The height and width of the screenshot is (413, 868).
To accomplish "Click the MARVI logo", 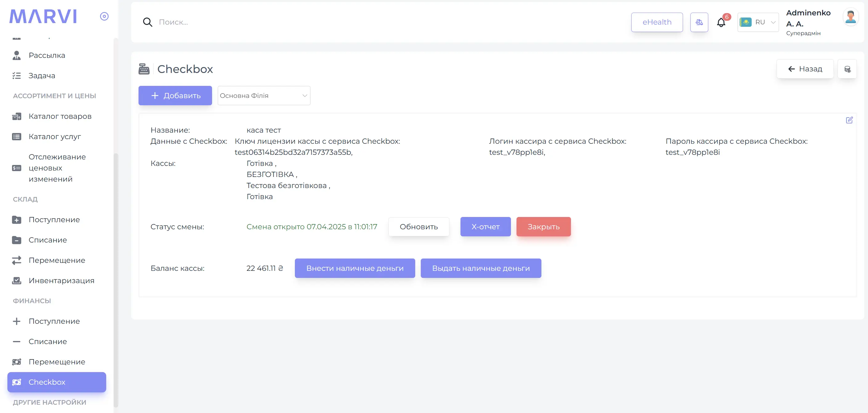I will (43, 16).
